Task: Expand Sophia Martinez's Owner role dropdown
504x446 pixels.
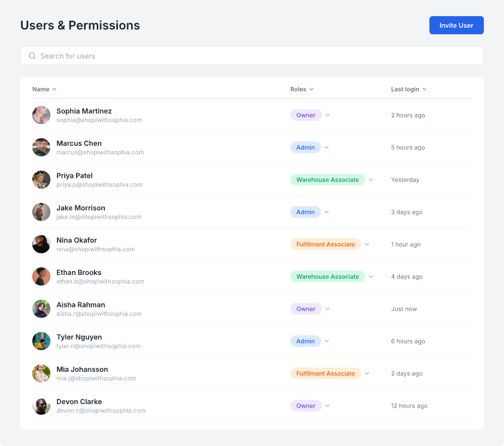Action: [x=328, y=115]
